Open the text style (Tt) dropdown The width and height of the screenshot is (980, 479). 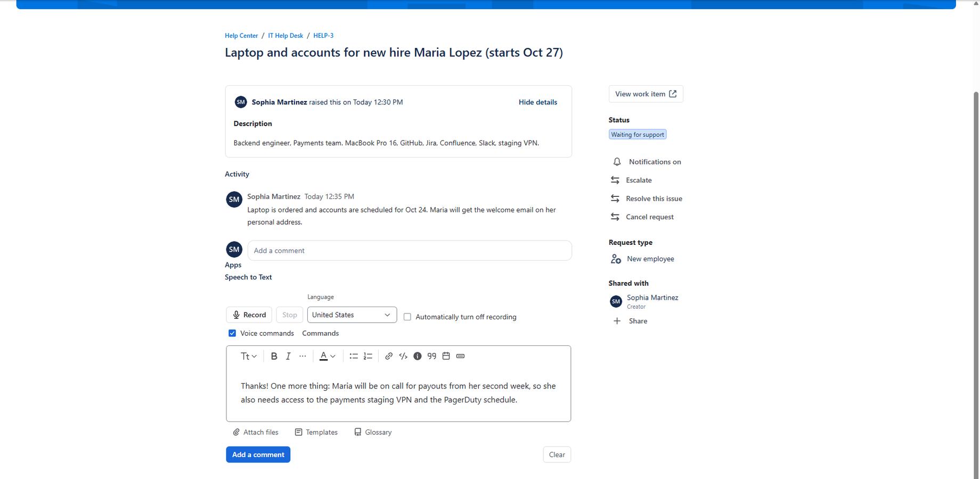[x=248, y=356]
